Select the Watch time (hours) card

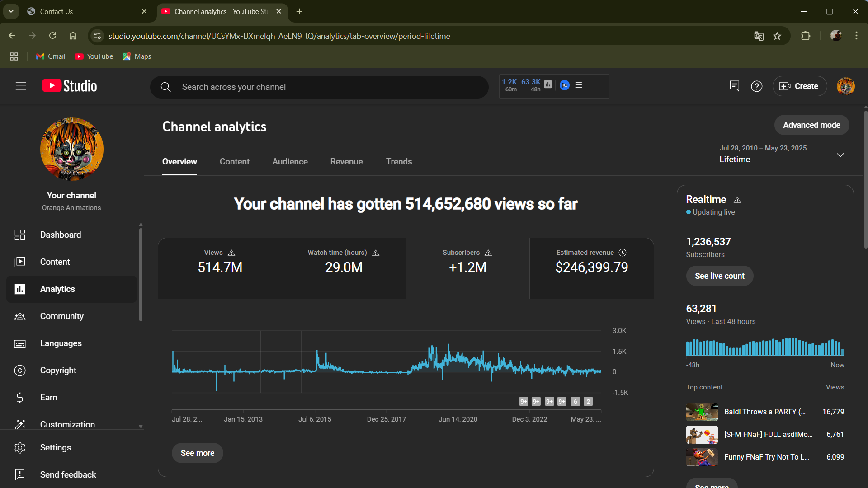pos(344,268)
